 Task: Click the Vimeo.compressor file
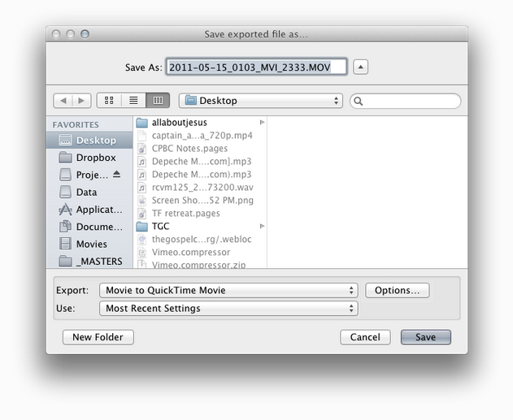[200, 253]
